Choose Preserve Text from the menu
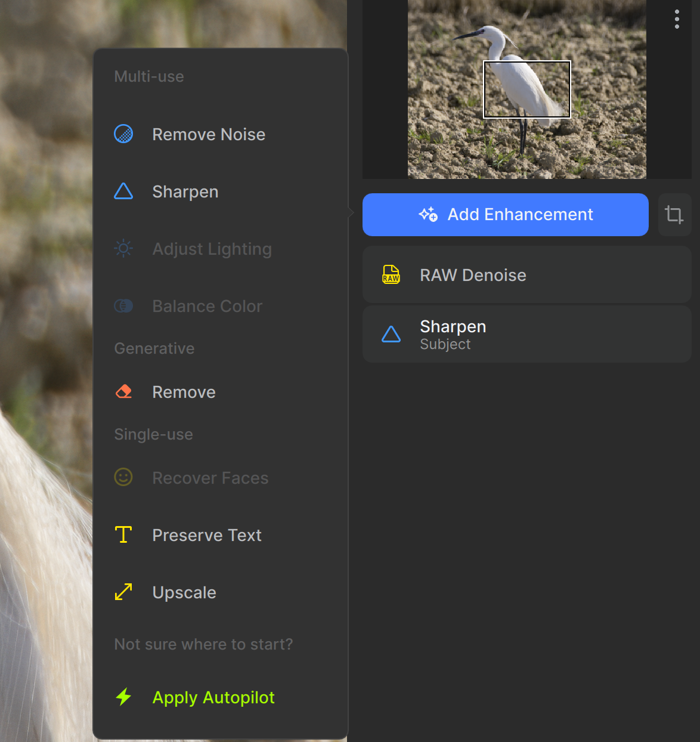700x742 pixels. [x=221, y=535]
